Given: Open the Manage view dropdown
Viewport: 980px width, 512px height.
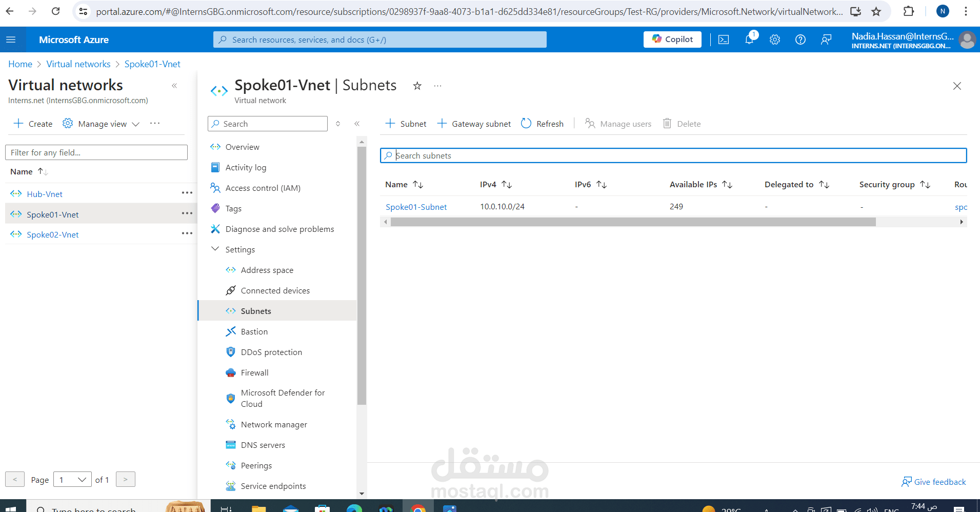Looking at the screenshot, I should pos(101,124).
